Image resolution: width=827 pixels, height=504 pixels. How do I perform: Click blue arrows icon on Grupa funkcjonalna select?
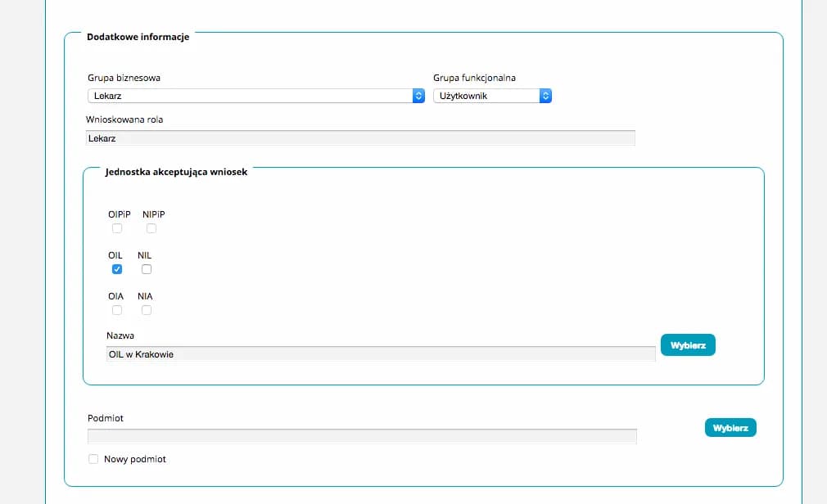[545, 96]
